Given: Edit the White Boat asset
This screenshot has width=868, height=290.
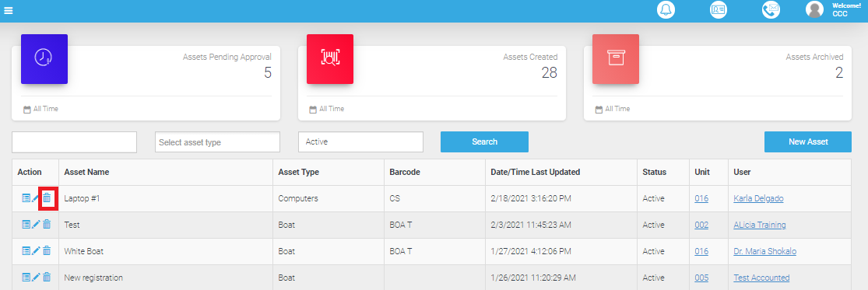Looking at the screenshot, I should tap(36, 251).
